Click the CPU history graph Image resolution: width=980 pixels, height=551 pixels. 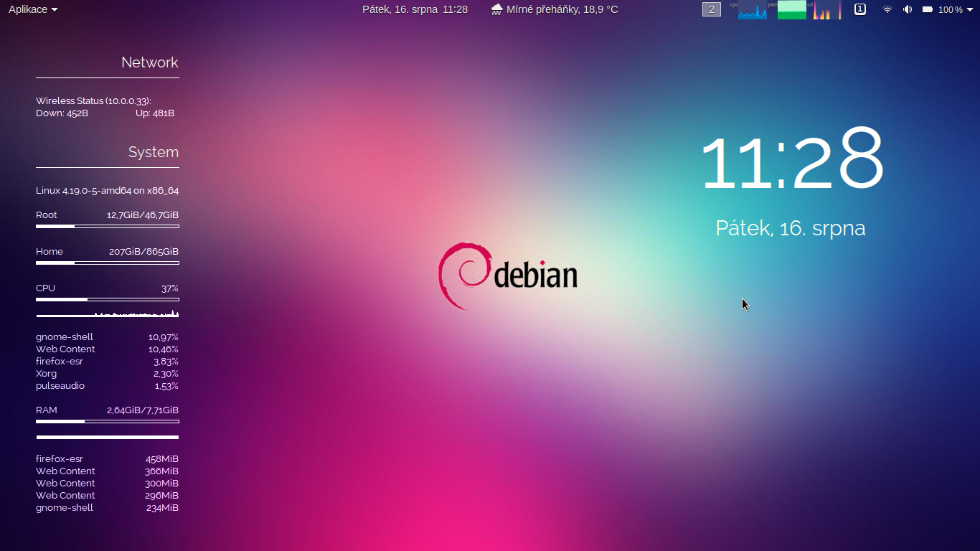(x=108, y=313)
